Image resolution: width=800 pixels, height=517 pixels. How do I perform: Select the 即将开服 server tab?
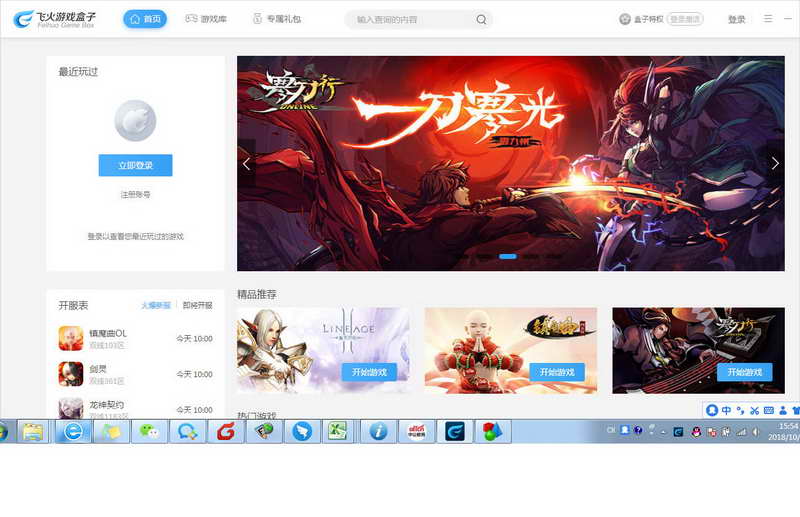coord(197,305)
